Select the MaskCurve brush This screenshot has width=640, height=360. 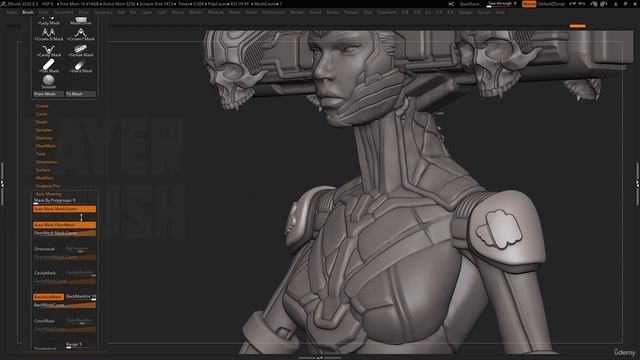80,21
